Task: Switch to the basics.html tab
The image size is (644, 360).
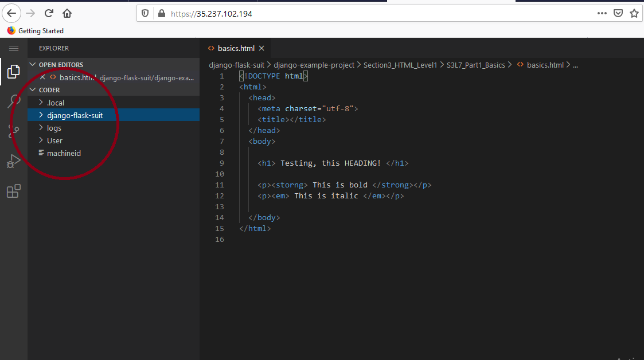Action: [236, 48]
